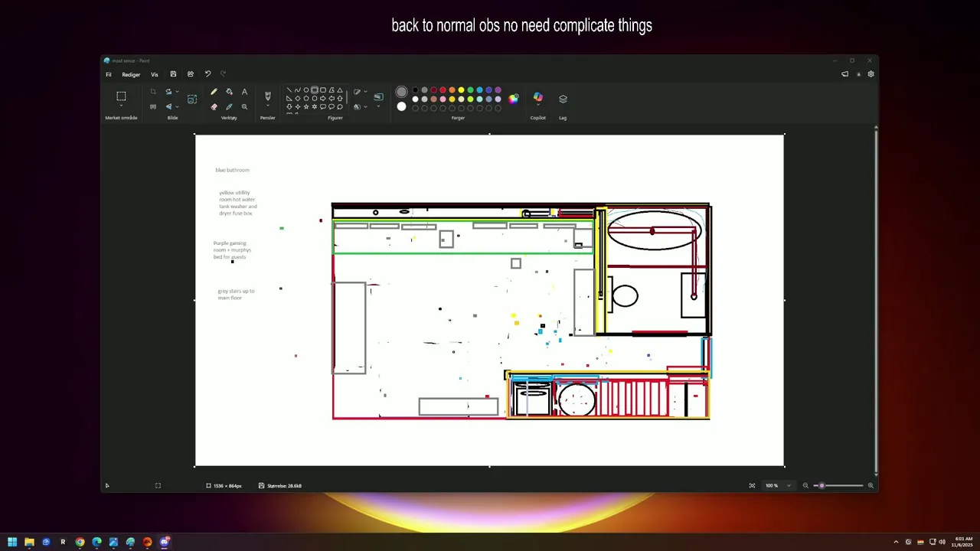Viewport: 980px width, 551px height.
Task: Select the Pencil tool
Action: pyautogui.click(x=214, y=92)
